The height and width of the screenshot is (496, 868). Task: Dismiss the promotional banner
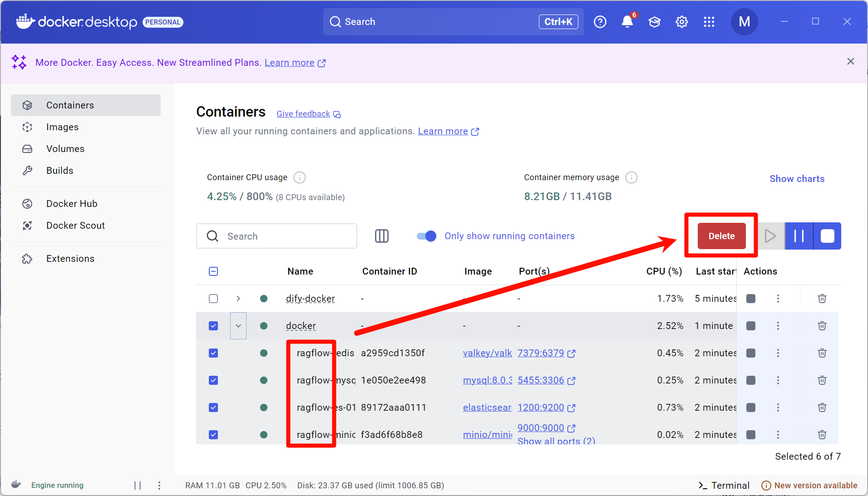coord(851,61)
